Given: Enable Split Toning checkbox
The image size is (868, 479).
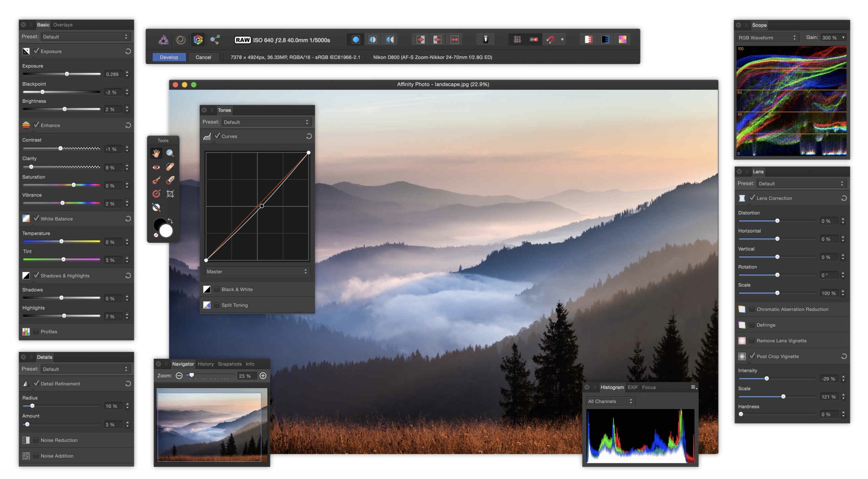Looking at the screenshot, I should 216,305.
